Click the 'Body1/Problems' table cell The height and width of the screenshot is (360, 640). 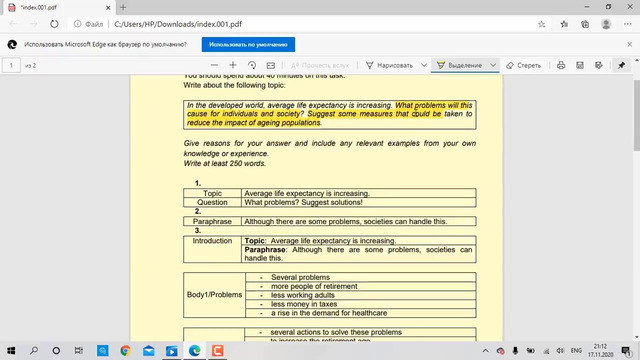pyautogui.click(x=214, y=295)
